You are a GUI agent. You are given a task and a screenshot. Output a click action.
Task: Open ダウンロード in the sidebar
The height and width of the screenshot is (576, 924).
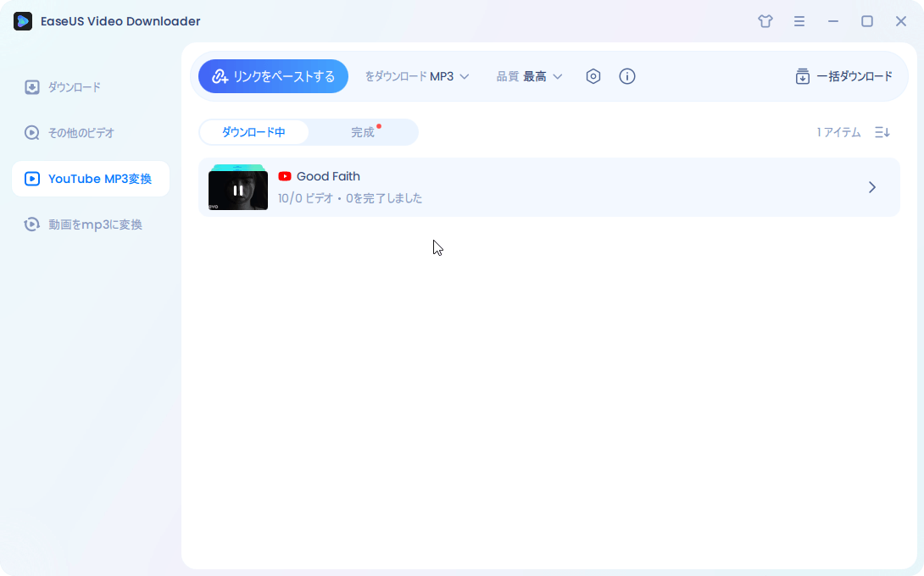[x=74, y=87]
